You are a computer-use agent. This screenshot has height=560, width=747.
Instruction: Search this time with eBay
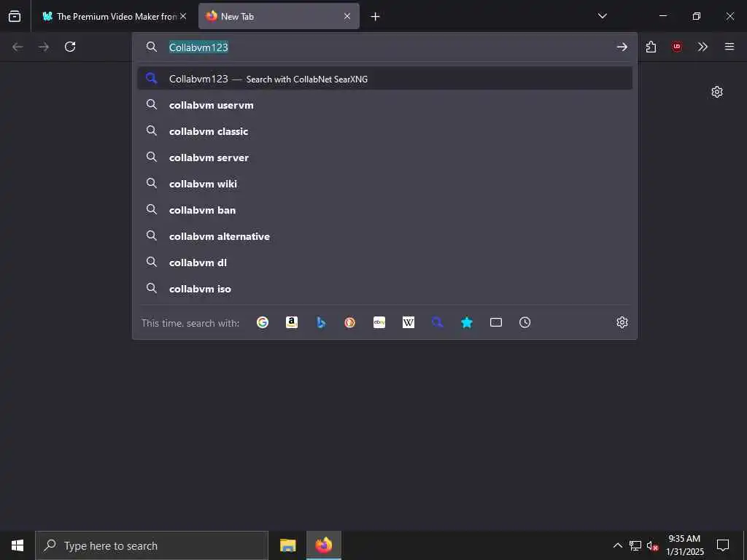tap(379, 322)
